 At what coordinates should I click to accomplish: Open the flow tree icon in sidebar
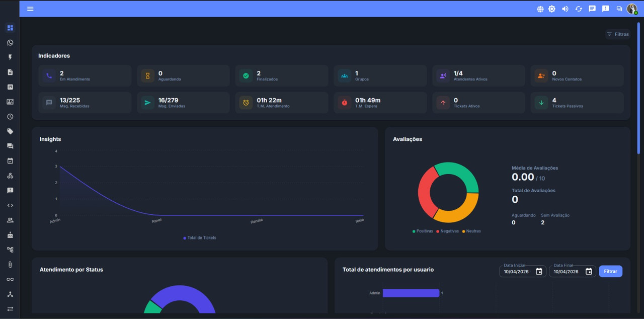pos(10,250)
